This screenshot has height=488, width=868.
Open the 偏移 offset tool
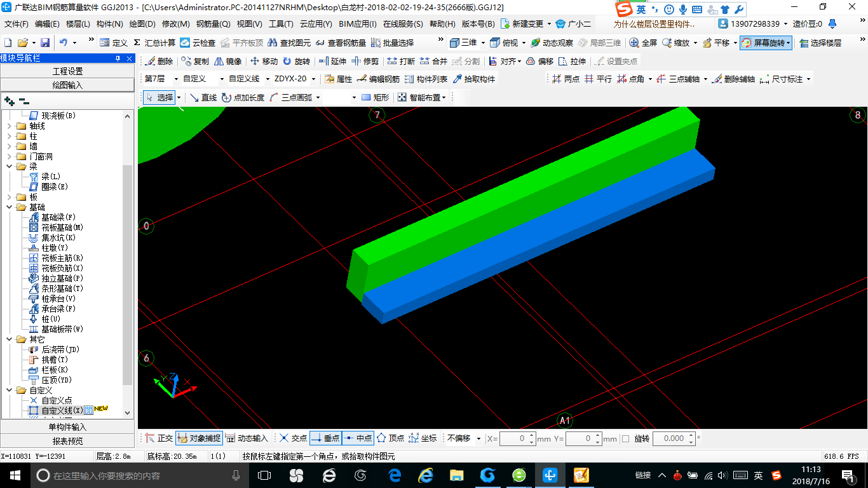click(x=539, y=62)
